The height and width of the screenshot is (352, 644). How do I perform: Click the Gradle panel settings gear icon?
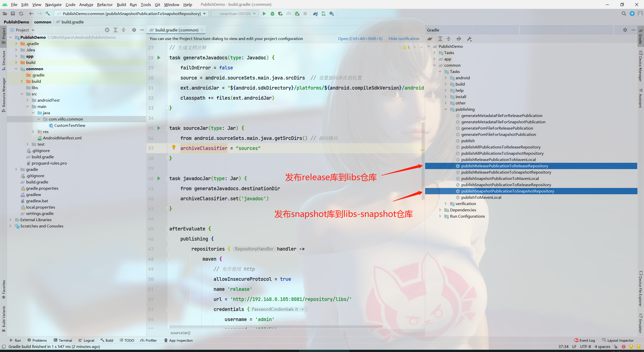(625, 30)
